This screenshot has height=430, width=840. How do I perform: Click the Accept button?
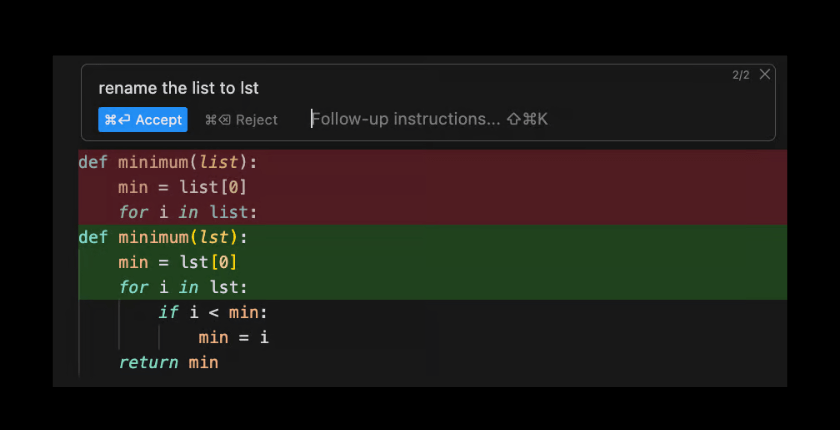click(142, 120)
